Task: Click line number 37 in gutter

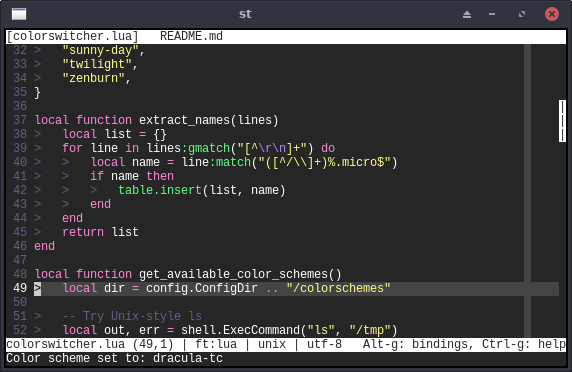Action: (20, 120)
